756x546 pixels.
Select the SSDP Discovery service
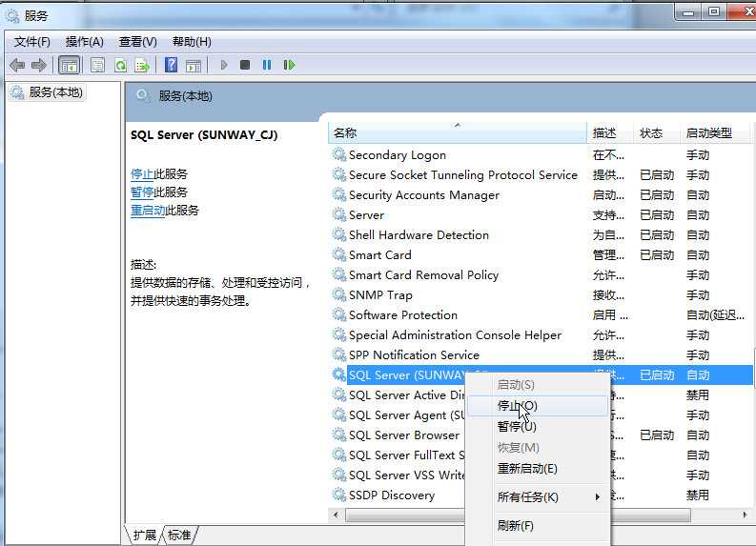392,495
